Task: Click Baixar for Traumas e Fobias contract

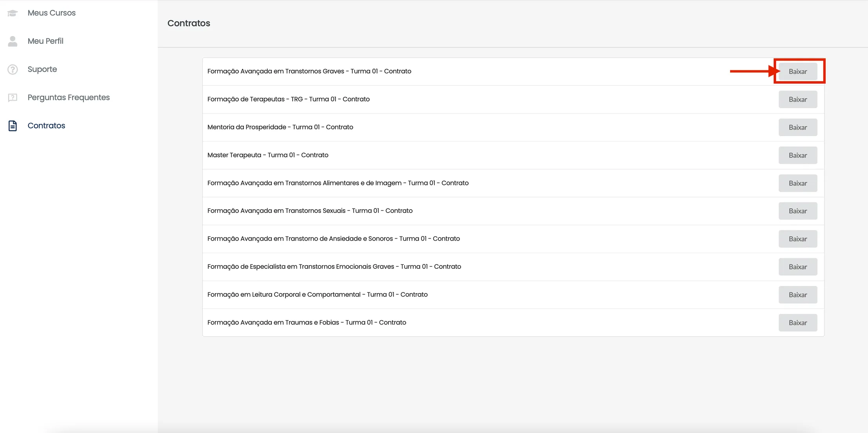Action: click(x=798, y=322)
